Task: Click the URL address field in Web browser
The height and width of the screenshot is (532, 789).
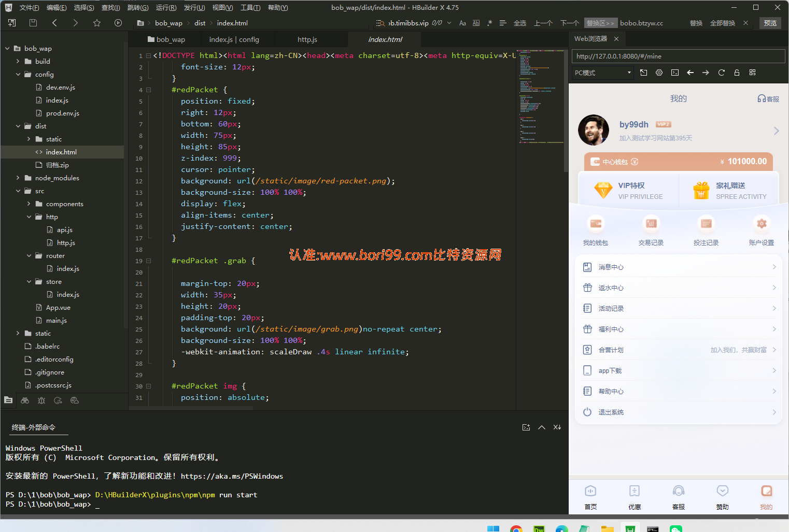Action: pos(678,56)
